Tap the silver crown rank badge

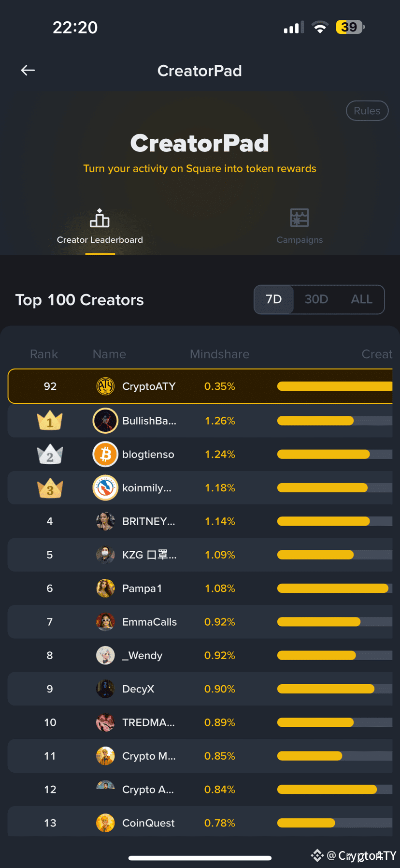[x=50, y=454]
